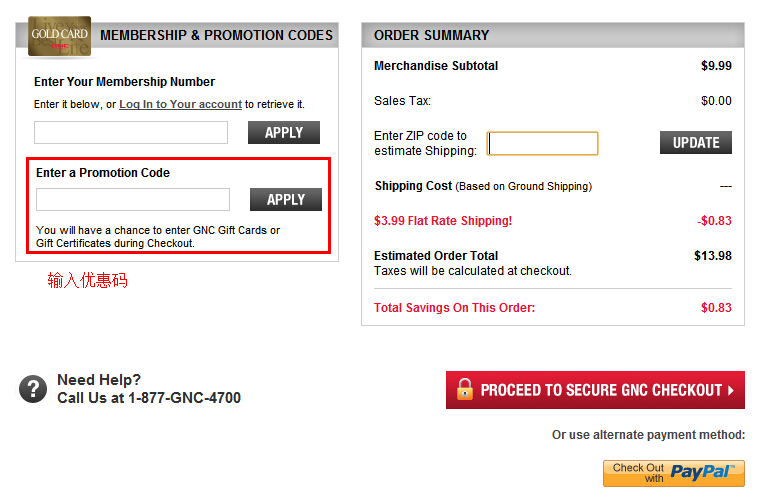Click the promotion code input field

pyautogui.click(x=133, y=199)
